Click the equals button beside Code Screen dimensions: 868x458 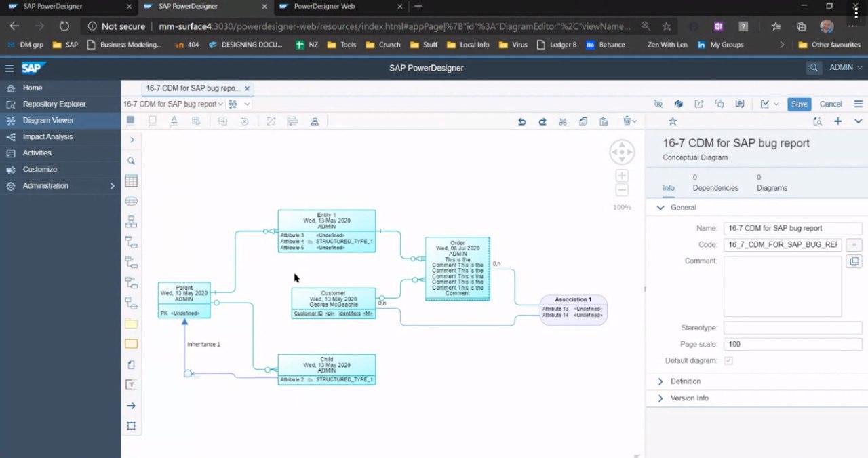[854, 244]
